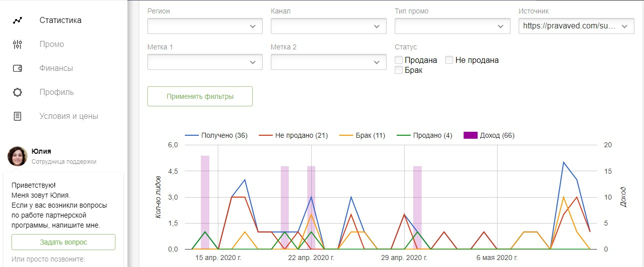Toggle the blue Получено legend marker
This screenshot has height=267, width=644.
(x=192, y=135)
